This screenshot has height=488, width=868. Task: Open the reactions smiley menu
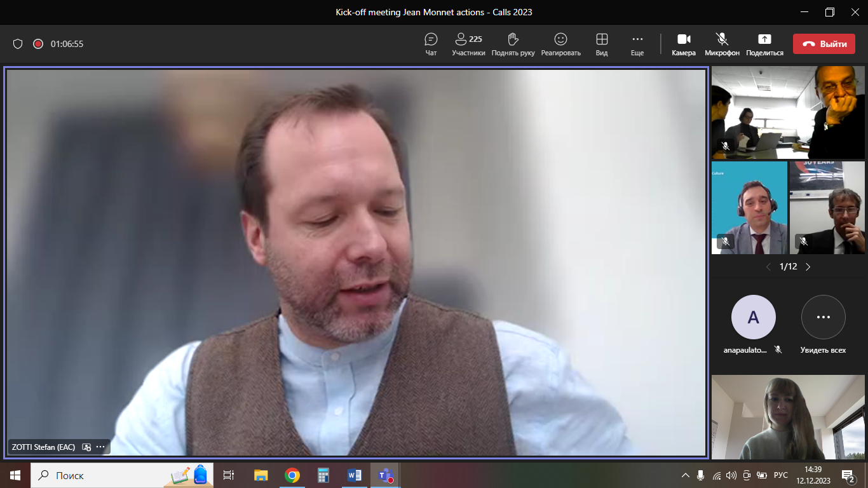[560, 39]
